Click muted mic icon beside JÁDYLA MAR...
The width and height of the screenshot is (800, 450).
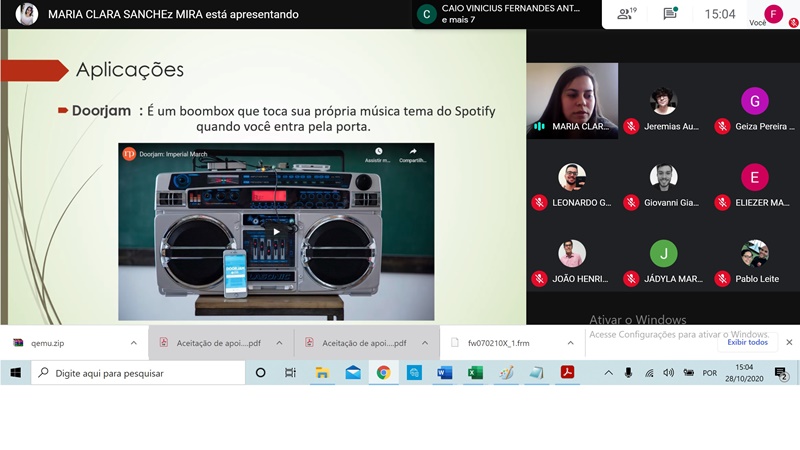click(631, 279)
